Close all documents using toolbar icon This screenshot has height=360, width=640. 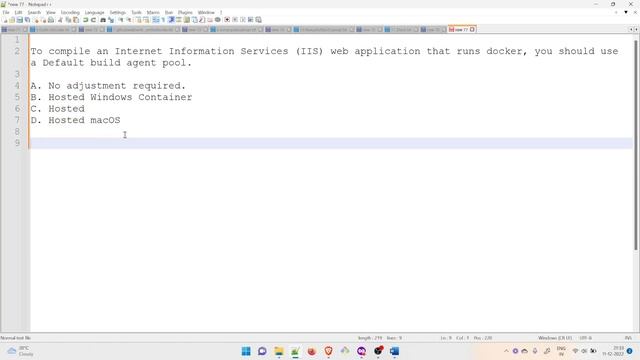click(44, 20)
